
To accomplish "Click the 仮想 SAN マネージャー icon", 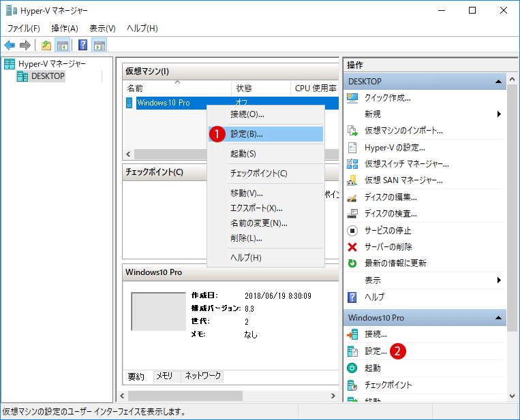I will (352, 180).
